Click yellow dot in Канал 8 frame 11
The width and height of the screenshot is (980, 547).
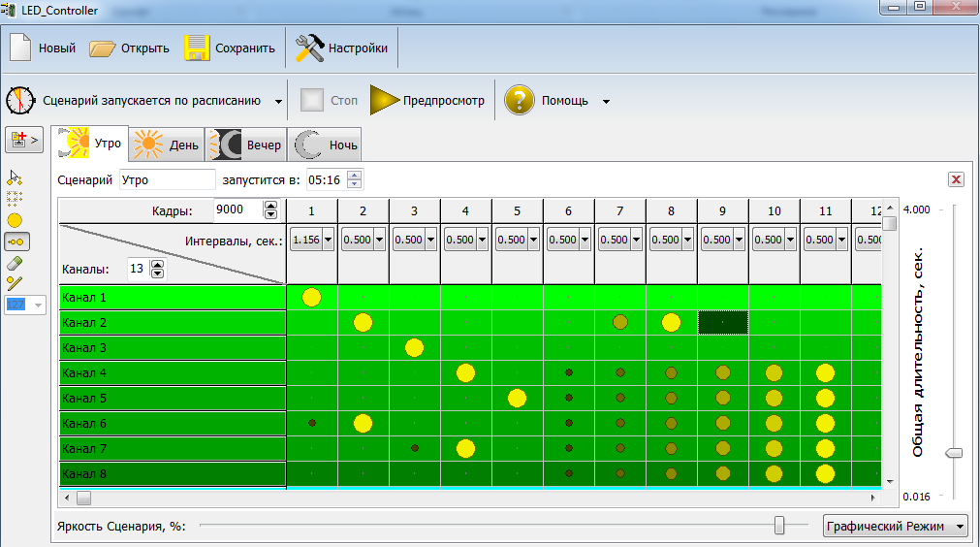(x=826, y=474)
